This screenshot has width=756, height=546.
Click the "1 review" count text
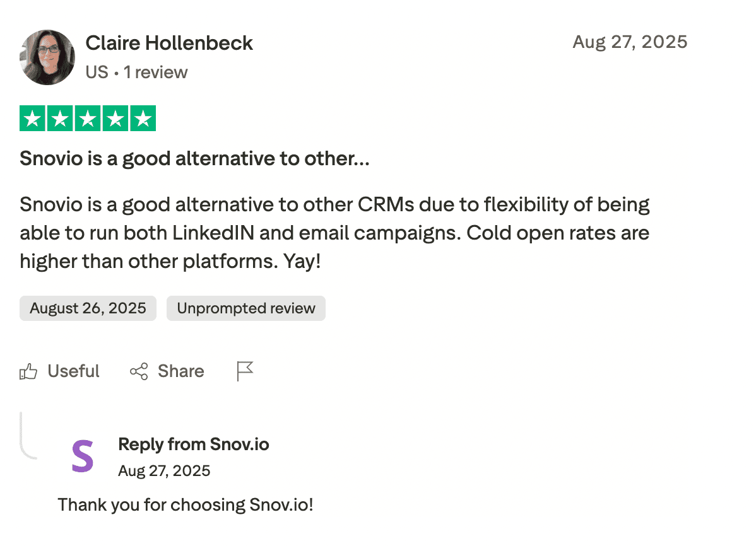156,72
